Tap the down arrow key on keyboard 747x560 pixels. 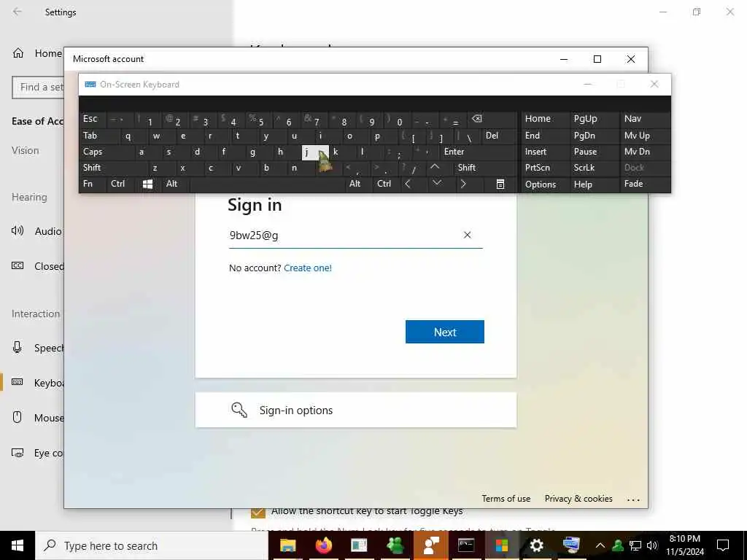click(x=437, y=184)
